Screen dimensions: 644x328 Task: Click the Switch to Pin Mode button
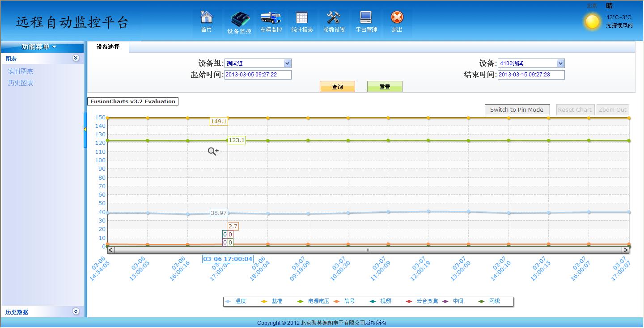(x=517, y=109)
